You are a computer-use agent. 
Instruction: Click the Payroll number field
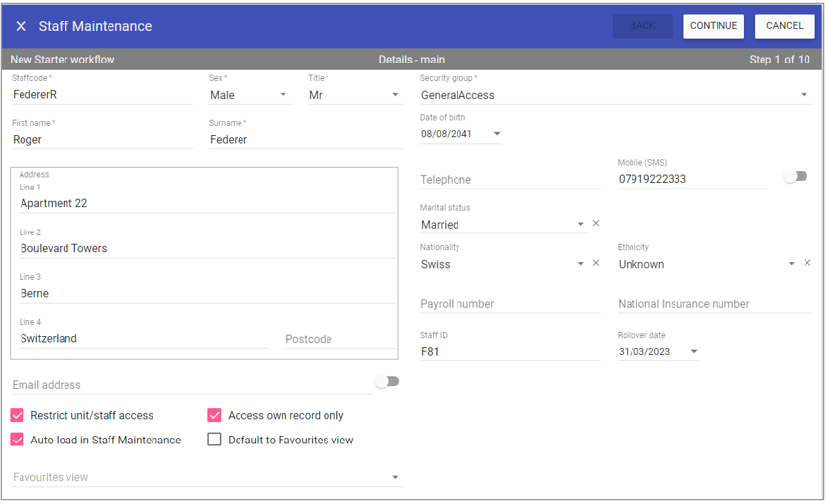click(510, 304)
